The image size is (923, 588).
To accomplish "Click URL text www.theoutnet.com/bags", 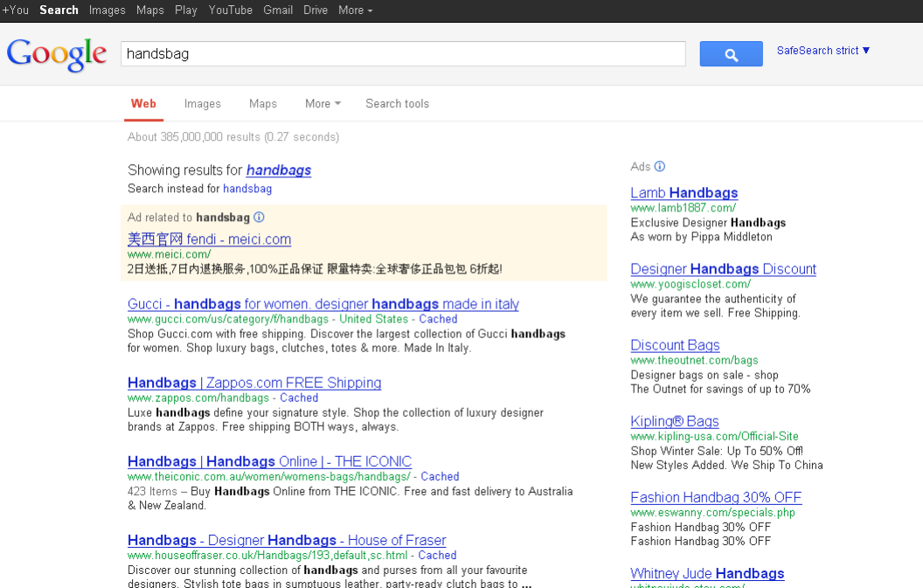I will 694,360.
